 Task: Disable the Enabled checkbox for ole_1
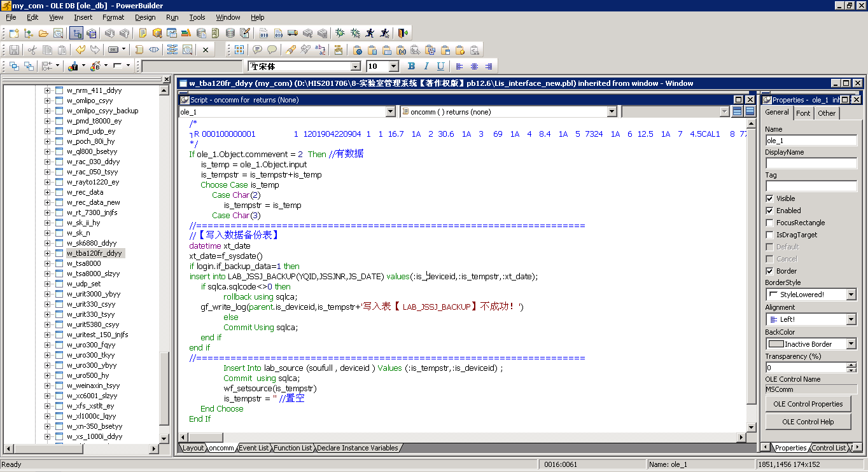coord(769,210)
